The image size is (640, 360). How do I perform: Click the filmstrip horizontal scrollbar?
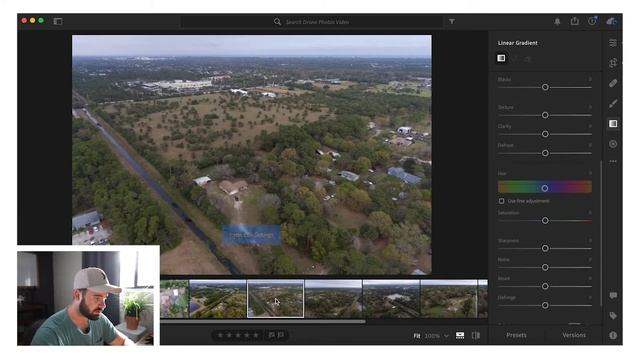click(263, 322)
